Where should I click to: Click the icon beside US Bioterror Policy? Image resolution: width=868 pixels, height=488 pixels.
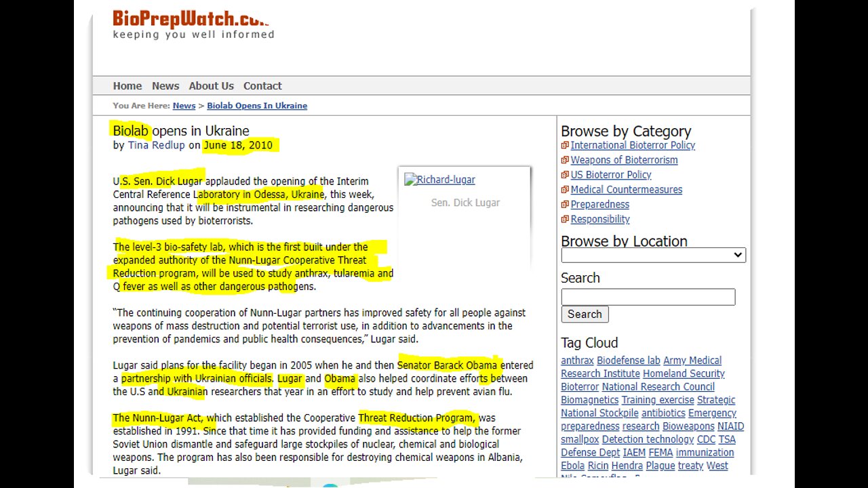tap(565, 175)
